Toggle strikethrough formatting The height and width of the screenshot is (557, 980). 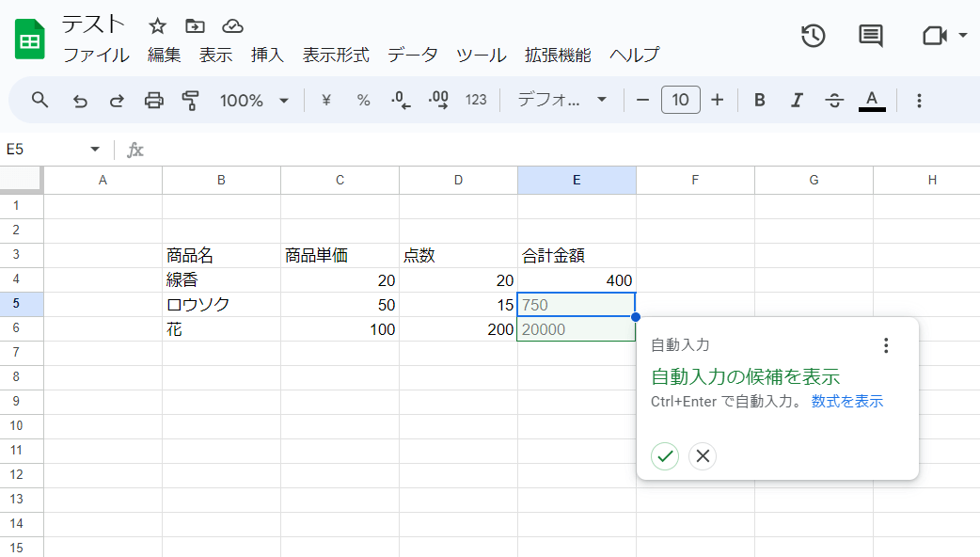(x=834, y=100)
